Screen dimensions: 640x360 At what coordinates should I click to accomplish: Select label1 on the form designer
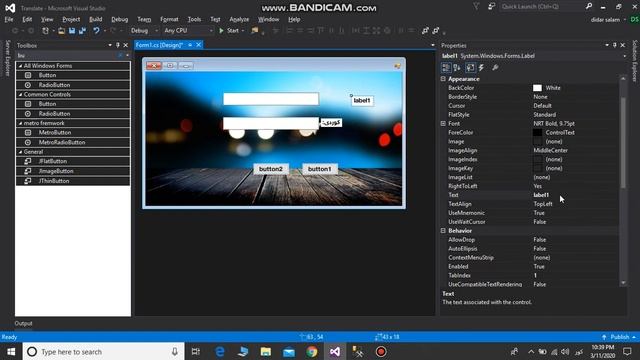pyautogui.click(x=362, y=100)
